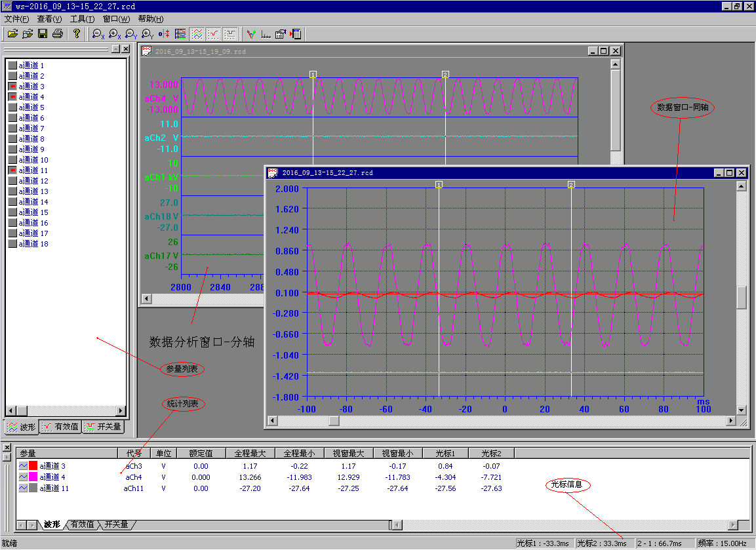Open the 窗口(W) menu
This screenshot has height=550, width=756.
point(116,19)
